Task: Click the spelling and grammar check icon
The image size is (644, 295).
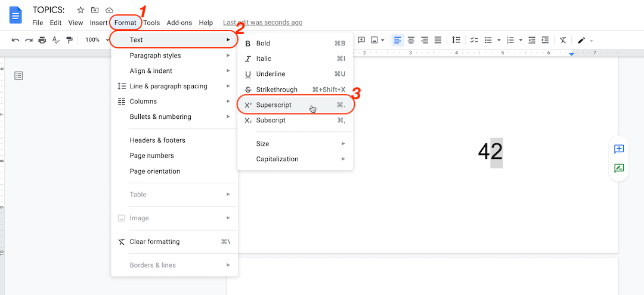Action: click(x=55, y=40)
